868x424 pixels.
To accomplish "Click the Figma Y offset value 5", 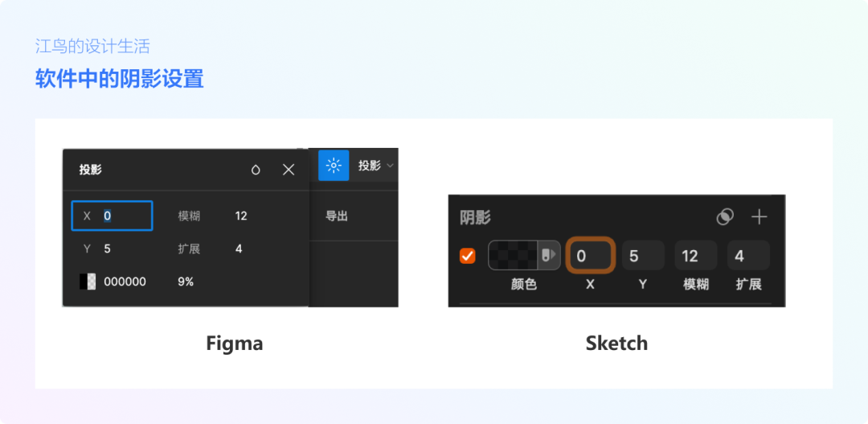I will 108,249.
